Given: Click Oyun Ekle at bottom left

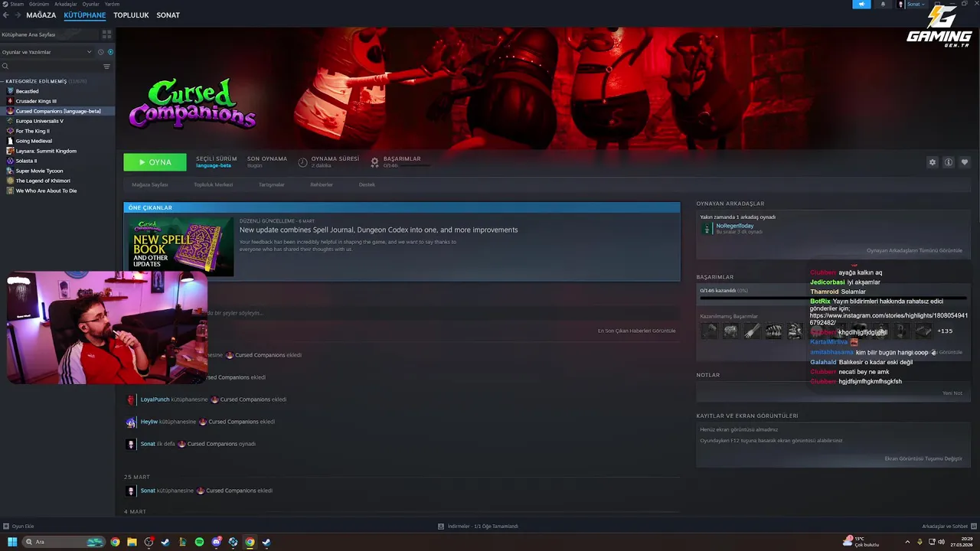Looking at the screenshot, I should click(x=18, y=527).
